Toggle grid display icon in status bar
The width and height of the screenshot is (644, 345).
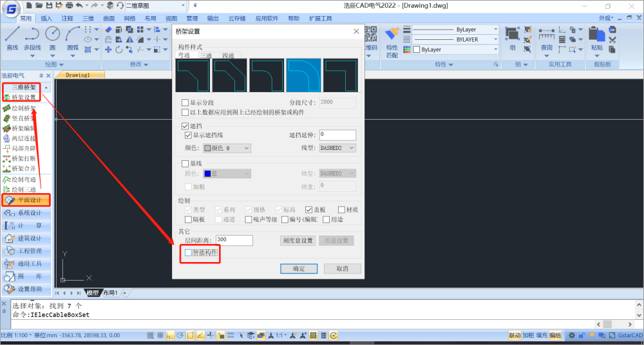160,335
